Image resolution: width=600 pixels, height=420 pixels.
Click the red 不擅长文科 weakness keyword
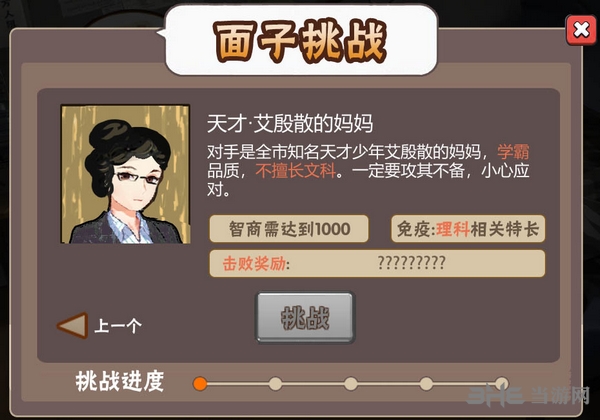click(x=296, y=171)
